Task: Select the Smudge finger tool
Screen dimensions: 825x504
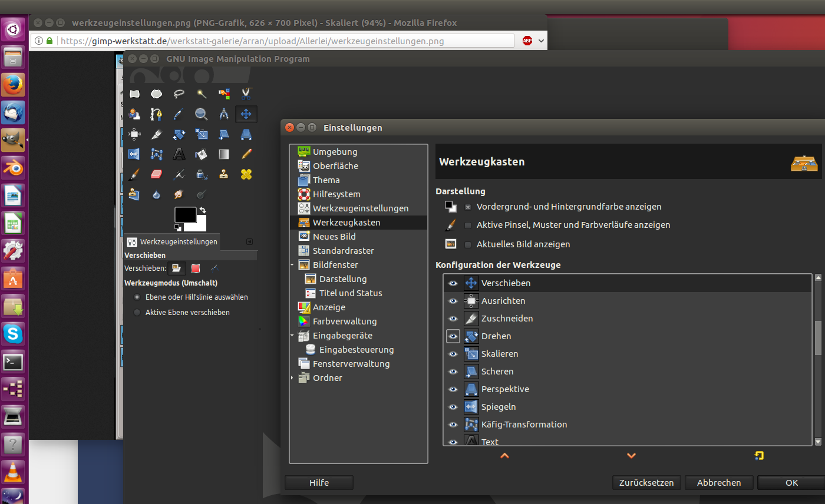Action: pyautogui.click(x=179, y=194)
